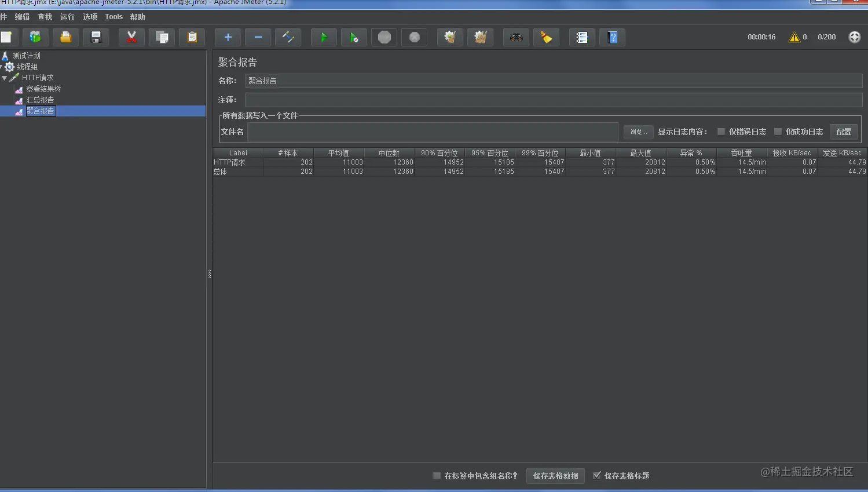The height and width of the screenshot is (492, 868).
Task: Click the Shutdown threads icon
Action: (x=414, y=37)
